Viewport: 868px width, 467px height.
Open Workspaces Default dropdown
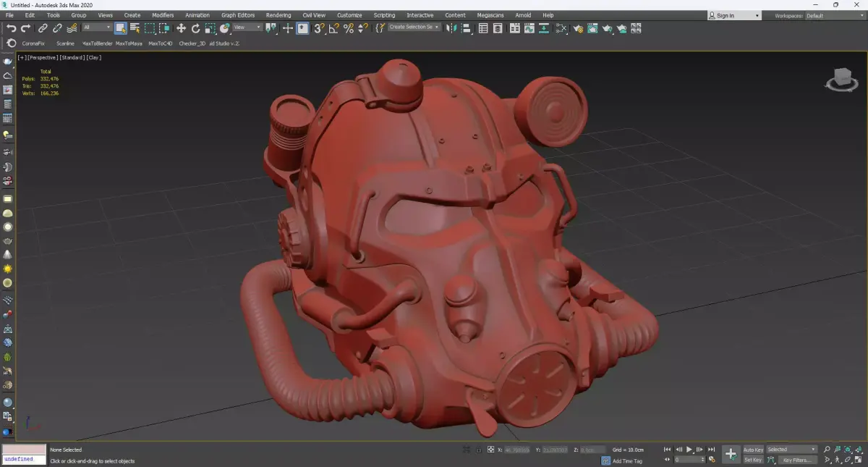point(834,15)
